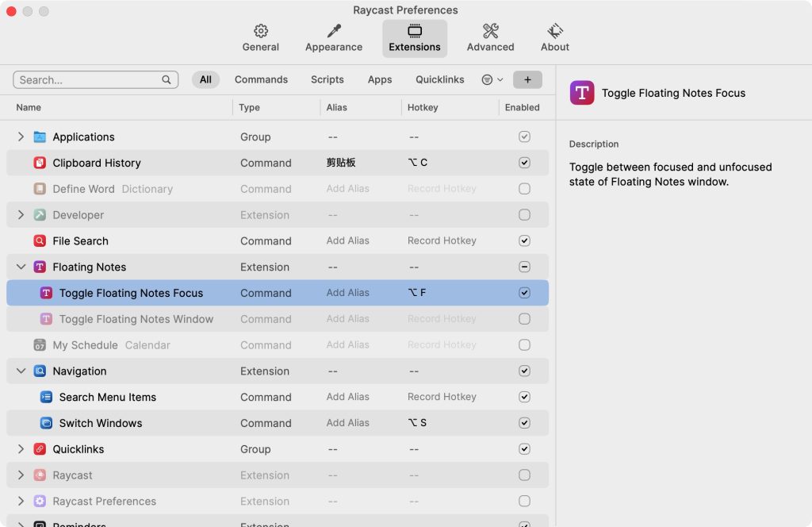The height and width of the screenshot is (527, 812).
Task: Disable the File Search command
Action: point(524,241)
